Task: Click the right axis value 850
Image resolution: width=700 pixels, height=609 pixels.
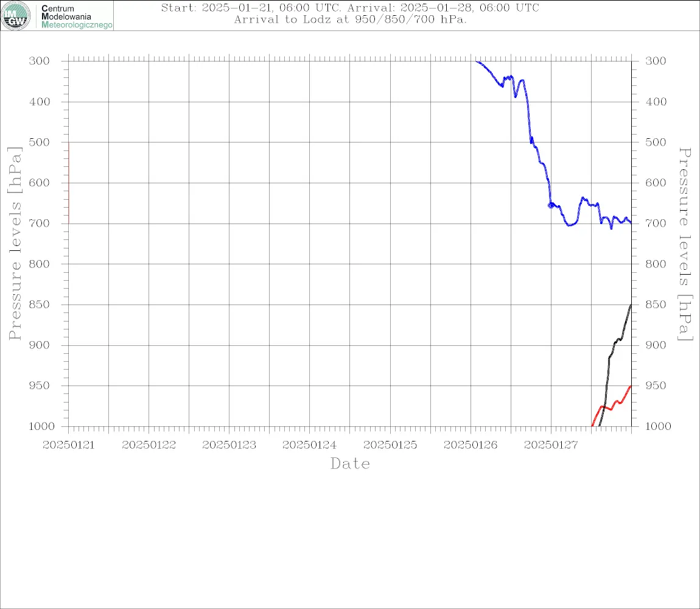Action: point(656,304)
